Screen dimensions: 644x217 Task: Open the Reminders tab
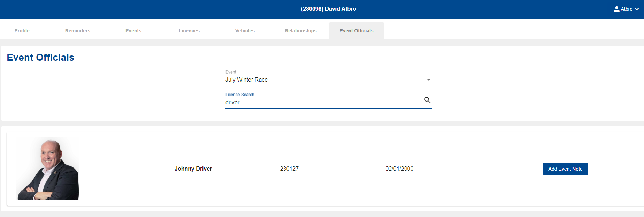(x=78, y=31)
